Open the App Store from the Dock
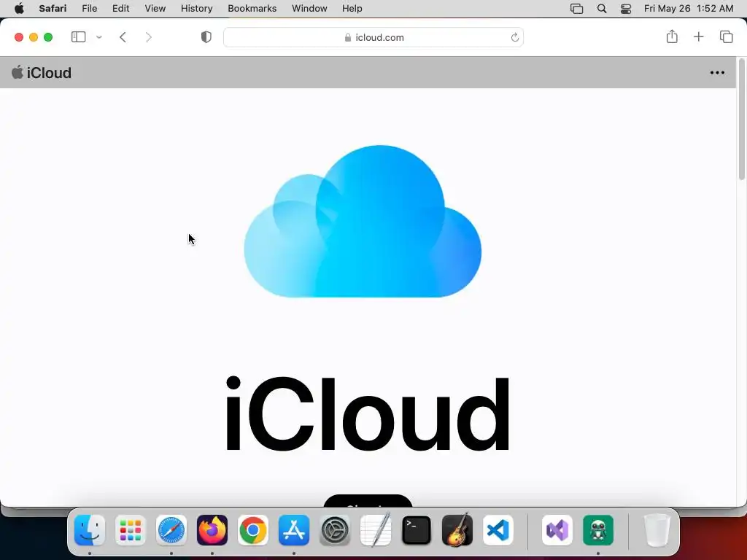Viewport: 747px width, 560px height. click(x=294, y=530)
